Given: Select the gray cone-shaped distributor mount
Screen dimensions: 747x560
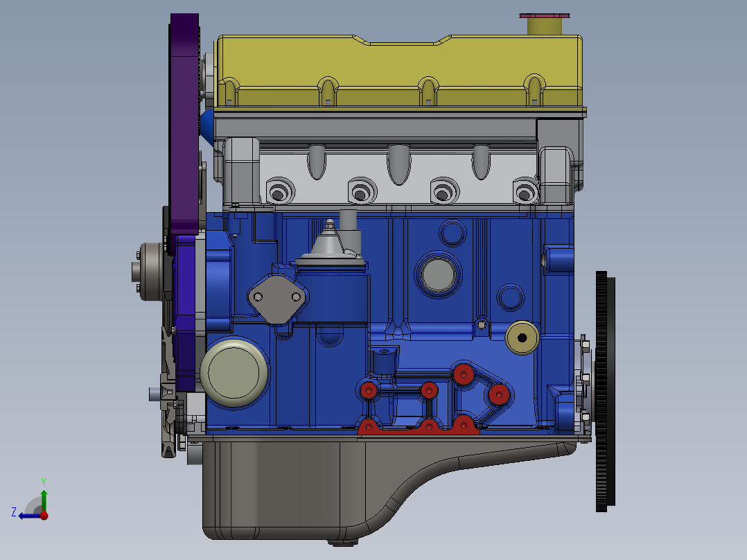Looking at the screenshot, I should point(330,243).
